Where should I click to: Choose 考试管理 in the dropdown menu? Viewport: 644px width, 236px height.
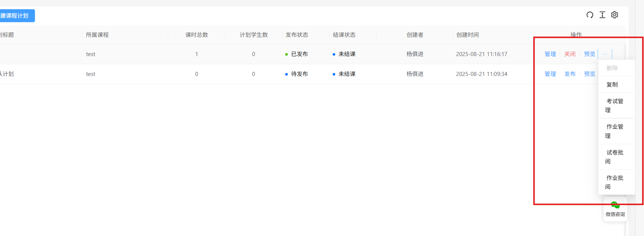pos(615,105)
